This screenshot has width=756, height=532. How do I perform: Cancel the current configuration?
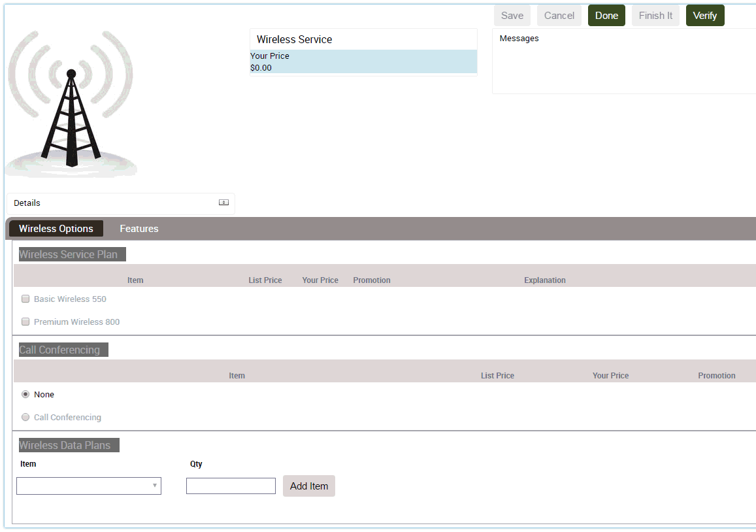(559, 15)
